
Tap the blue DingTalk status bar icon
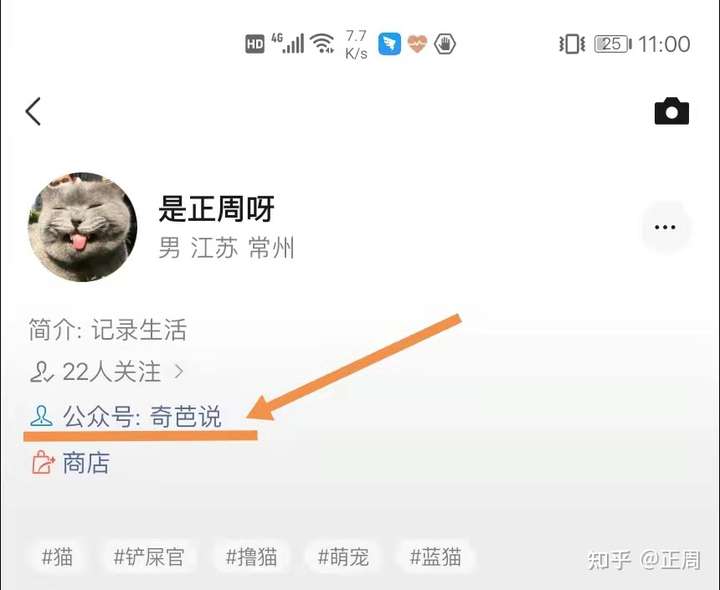coord(389,44)
